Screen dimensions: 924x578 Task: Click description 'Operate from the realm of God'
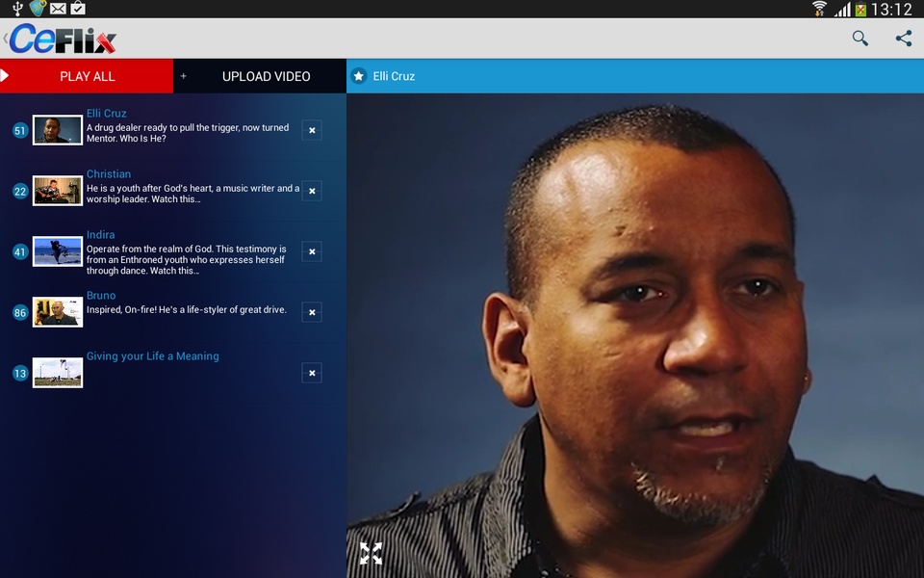click(186, 259)
